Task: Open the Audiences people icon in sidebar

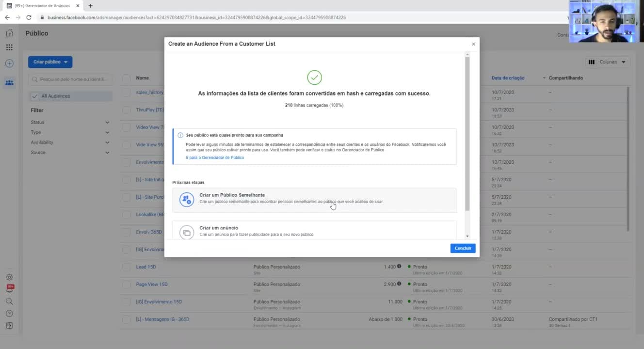Action: click(x=9, y=82)
